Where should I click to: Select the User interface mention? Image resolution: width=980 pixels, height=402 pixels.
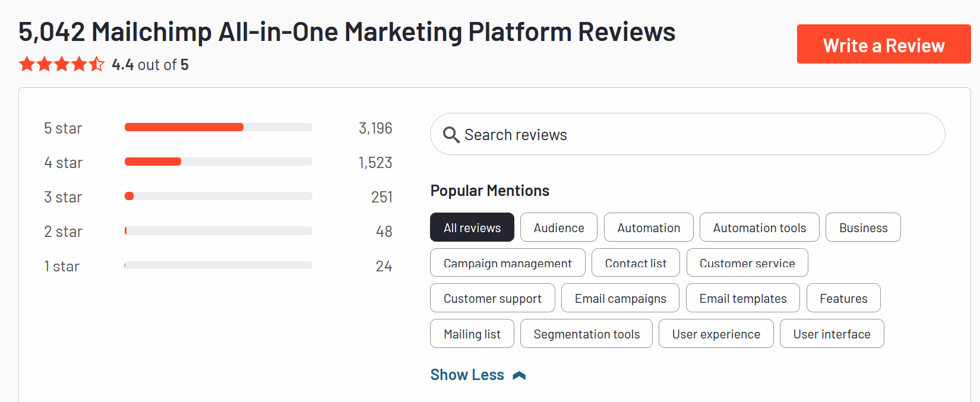[x=832, y=333]
